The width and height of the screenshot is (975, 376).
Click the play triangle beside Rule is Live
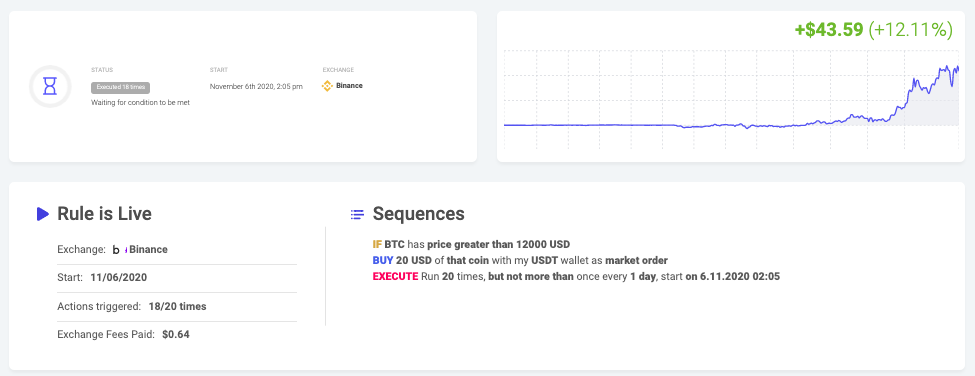[x=43, y=214]
